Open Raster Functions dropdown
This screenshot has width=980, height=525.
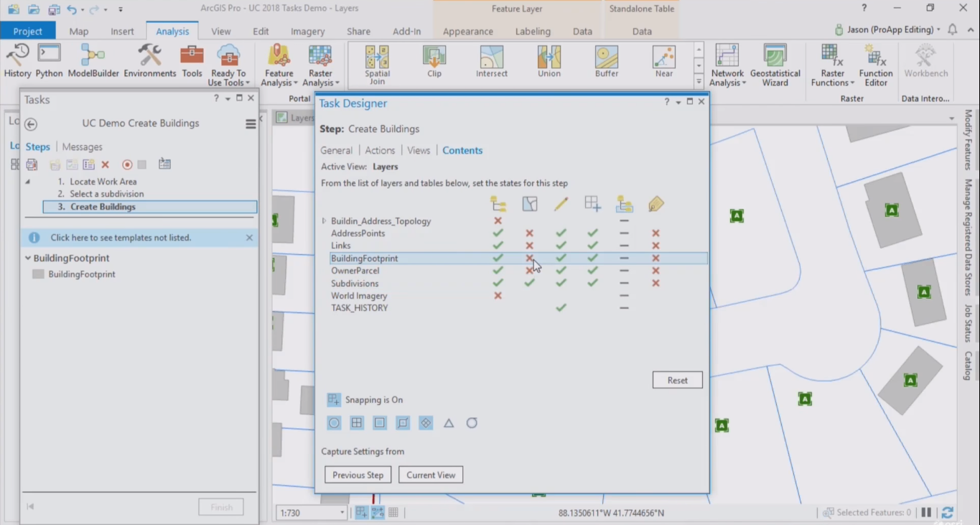tap(833, 65)
